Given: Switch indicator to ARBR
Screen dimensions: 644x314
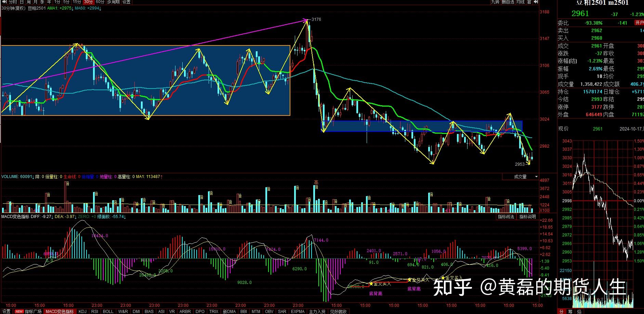Looking at the screenshot, I should [185, 312].
